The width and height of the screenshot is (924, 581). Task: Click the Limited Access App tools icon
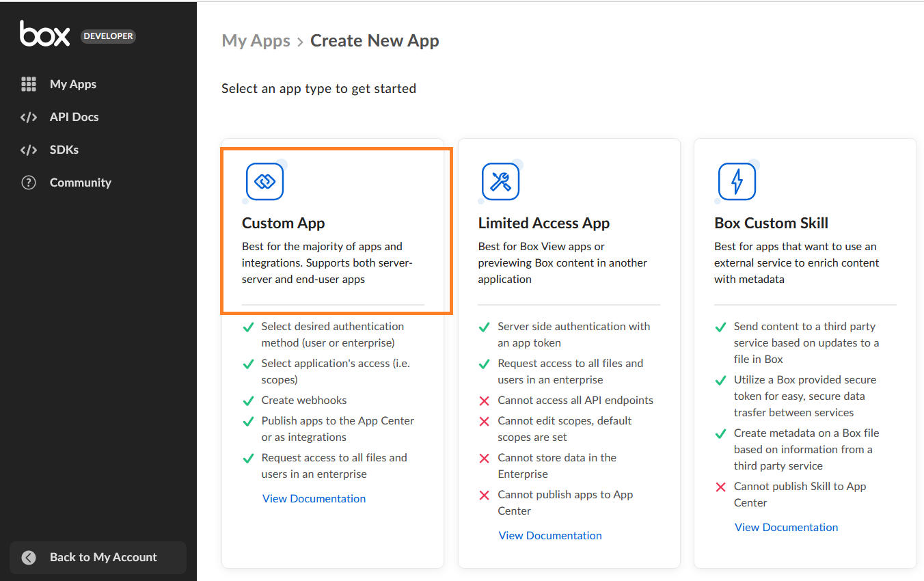coord(500,181)
